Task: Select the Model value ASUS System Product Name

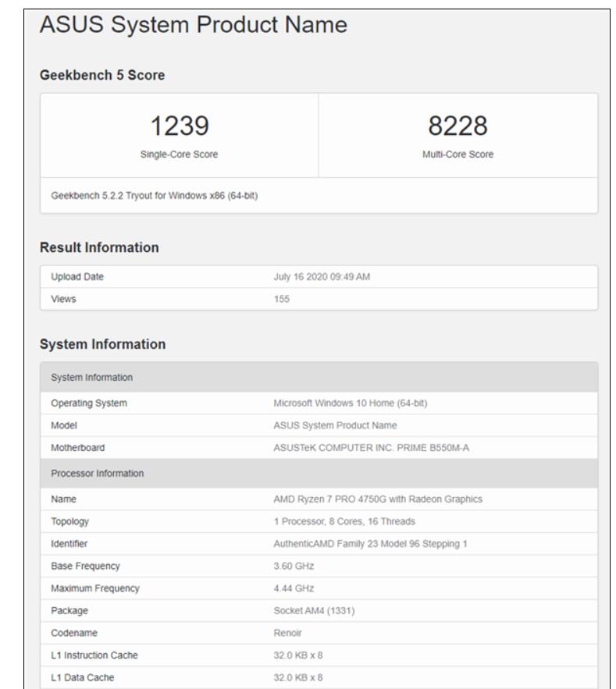Action: tap(335, 425)
